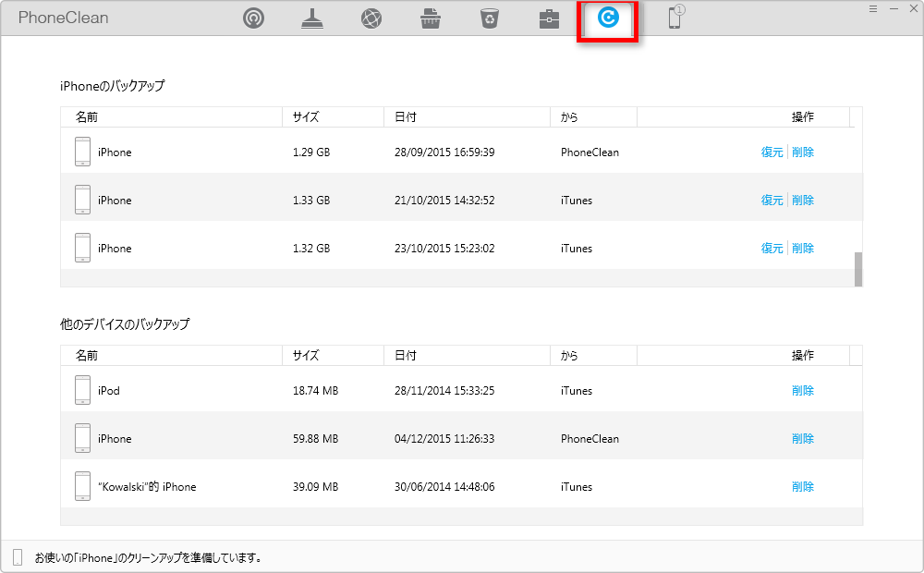Select the iPhone name in 28/09/2015 row
This screenshot has width=924, height=573.
[x=115, y=152]
